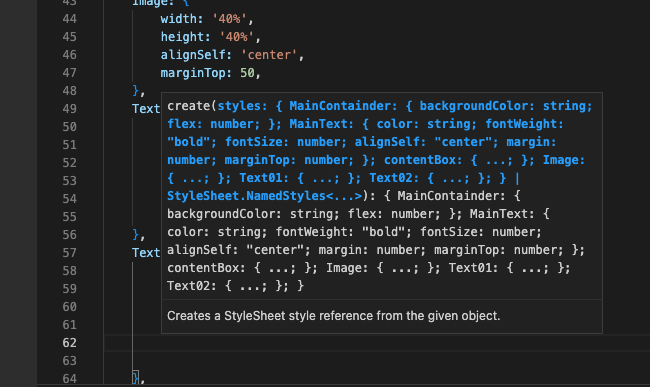This screenshot has width=650, height=387.
Task: Click the closing brace on line 56
Action: pyautogui.click(x=136, y=235)
